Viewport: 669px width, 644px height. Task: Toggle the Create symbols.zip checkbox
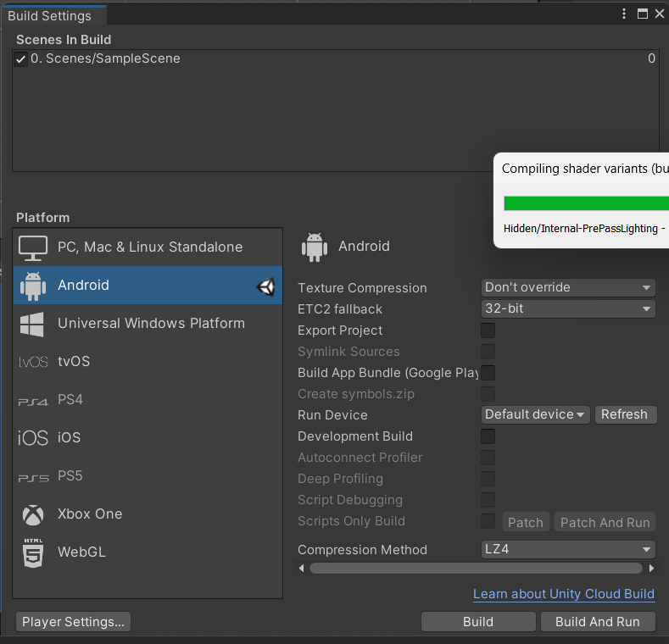point(488,394)
